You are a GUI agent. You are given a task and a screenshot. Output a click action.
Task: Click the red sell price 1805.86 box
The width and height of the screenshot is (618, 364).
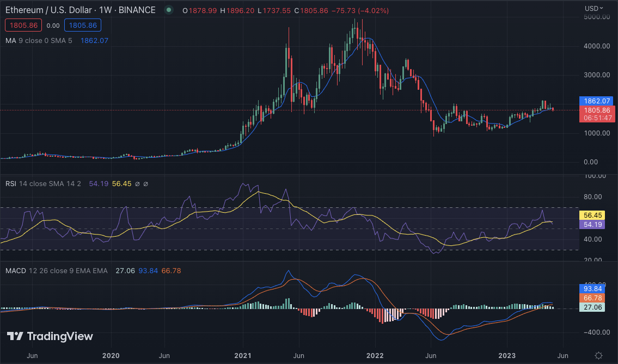23,25
